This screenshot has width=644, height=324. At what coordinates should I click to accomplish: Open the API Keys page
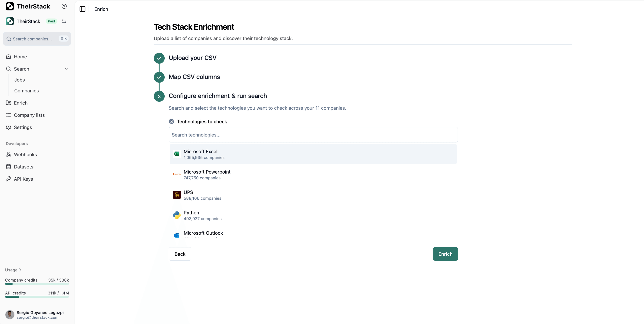point(23,179)
